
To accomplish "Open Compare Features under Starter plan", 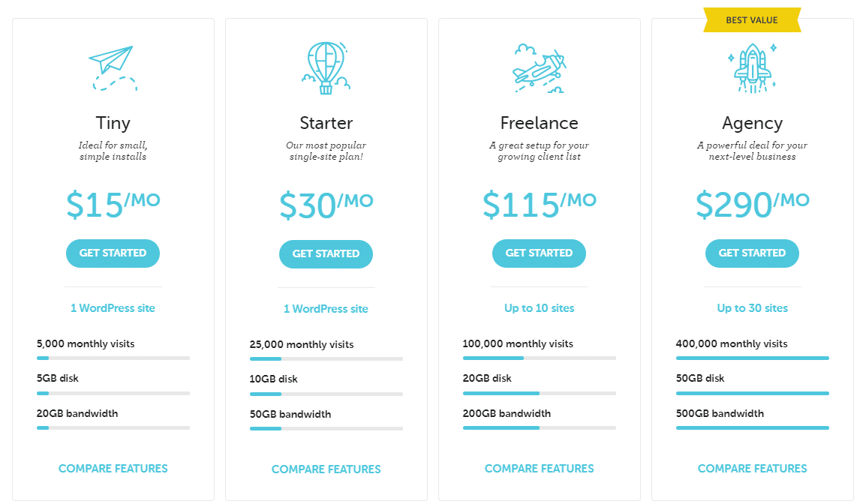I will coord(326,469).
